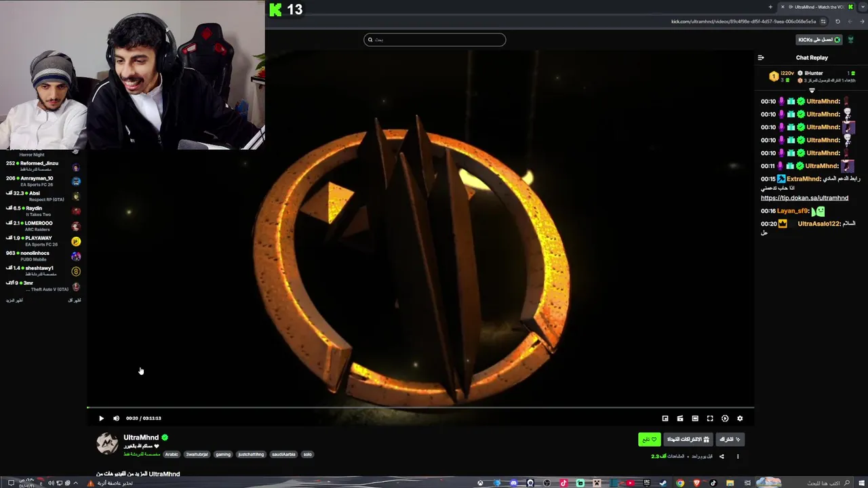Open Epic Games launcher from taskbar
The image size is (868, 488).
[x=646, y=483]
